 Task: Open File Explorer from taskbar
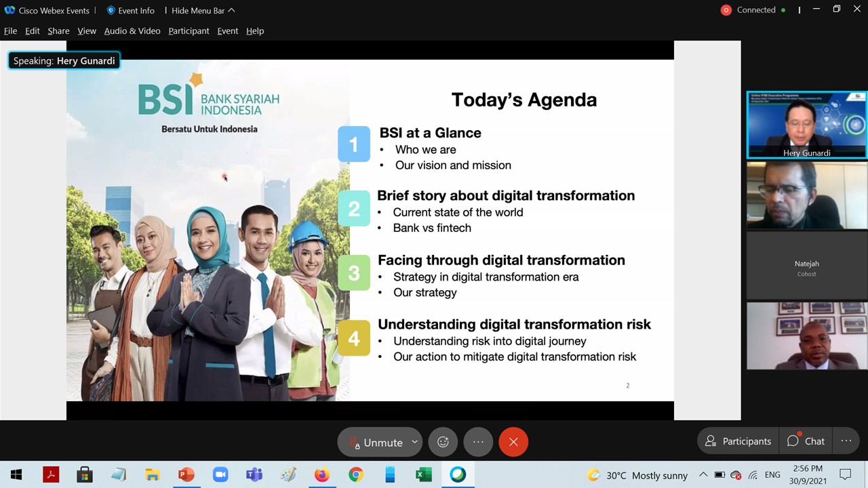pyautogui.click(x=153, y=475)
